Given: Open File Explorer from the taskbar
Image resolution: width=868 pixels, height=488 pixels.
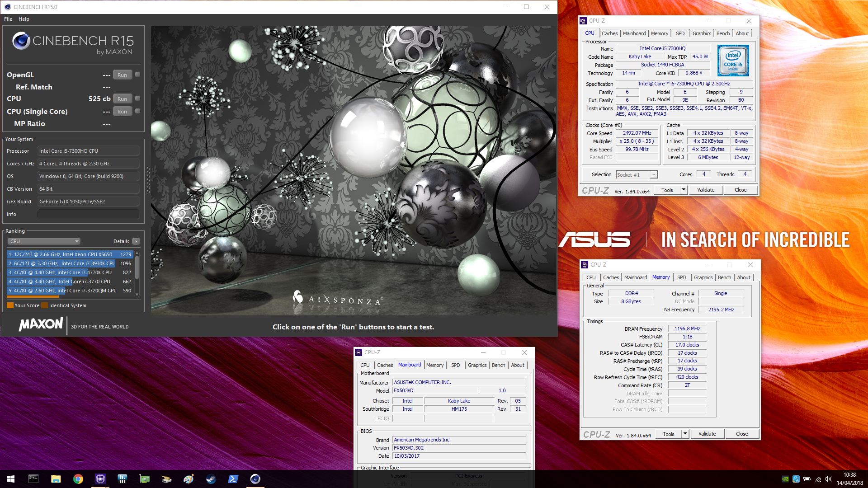Looking at the screenshot, I should pos(56,479).
